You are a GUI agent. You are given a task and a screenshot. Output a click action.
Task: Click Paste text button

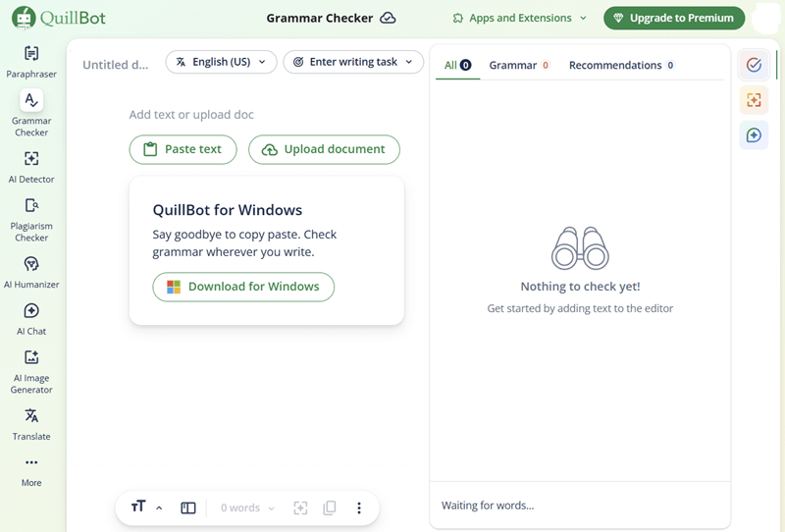(x=183, y=149)
